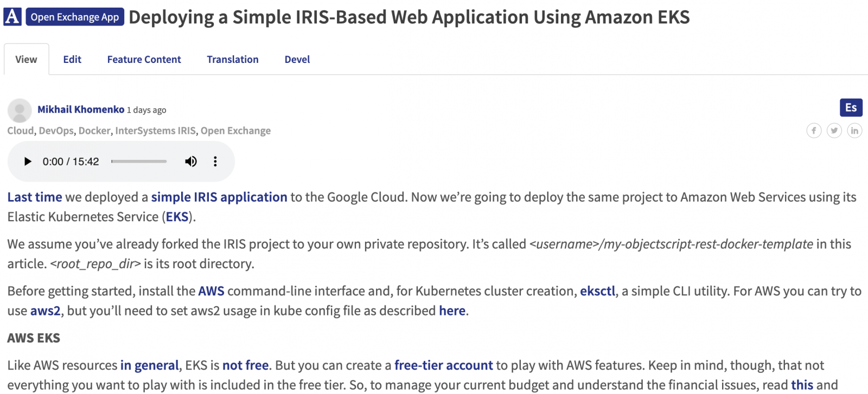Follow the aws2 link
868x394 pixels.
tap(46, 311)
